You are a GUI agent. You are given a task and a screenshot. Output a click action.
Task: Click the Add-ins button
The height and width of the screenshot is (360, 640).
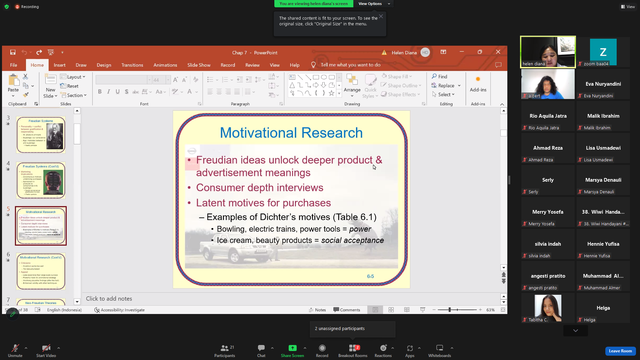[478, 84]
